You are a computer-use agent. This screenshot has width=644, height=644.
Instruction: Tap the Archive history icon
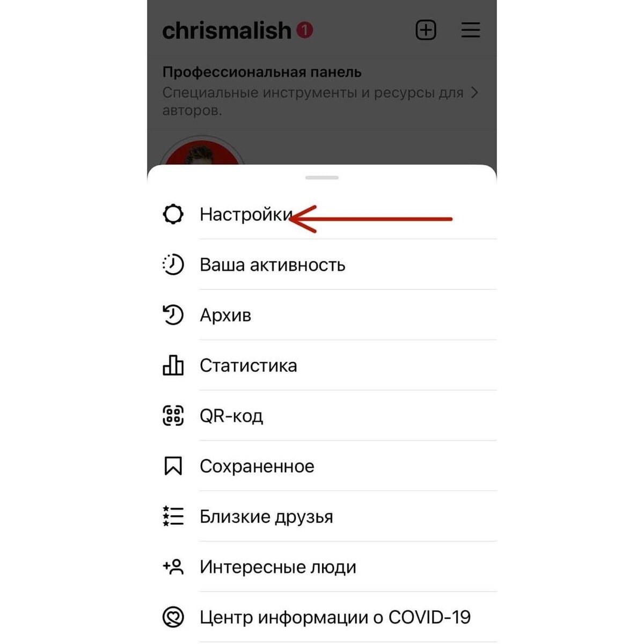173,315
